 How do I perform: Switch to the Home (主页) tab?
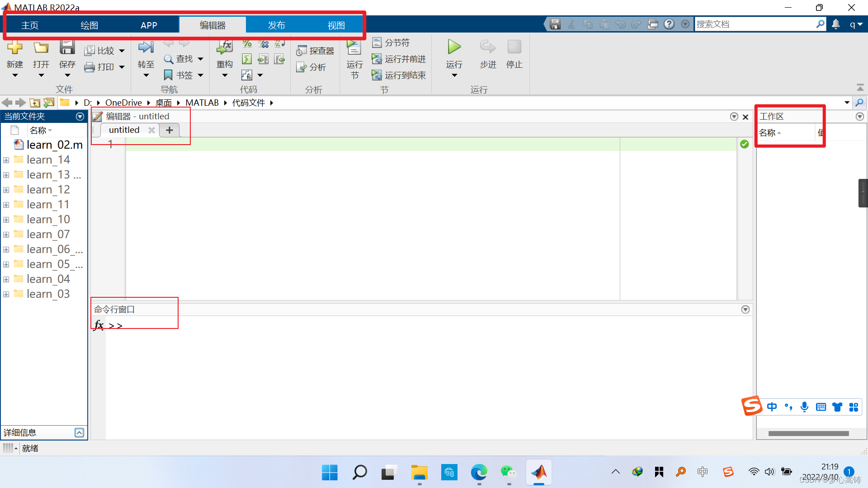coord(30,25)
